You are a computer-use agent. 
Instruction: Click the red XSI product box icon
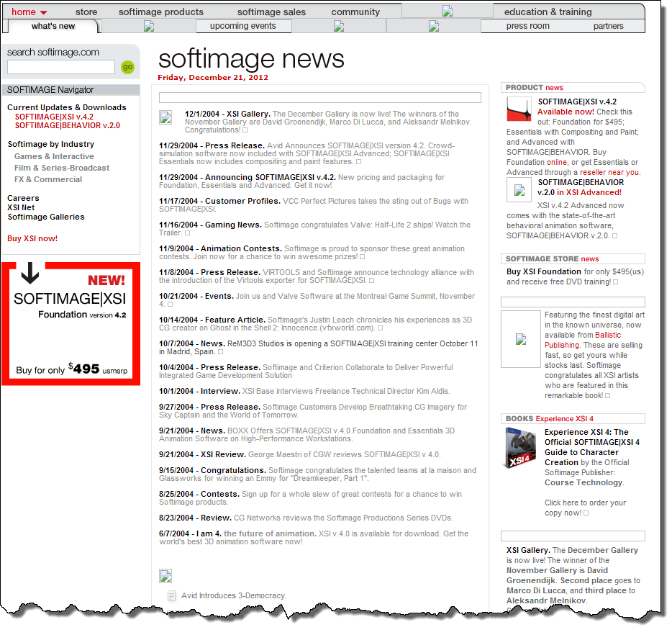519,109
